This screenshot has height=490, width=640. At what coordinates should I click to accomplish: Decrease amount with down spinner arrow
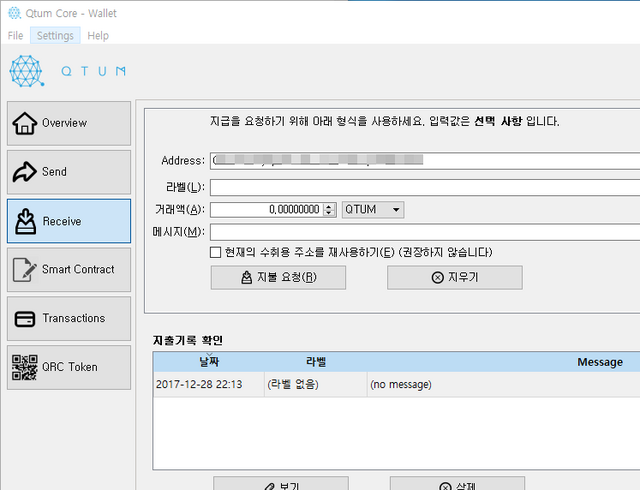point(329,213)
